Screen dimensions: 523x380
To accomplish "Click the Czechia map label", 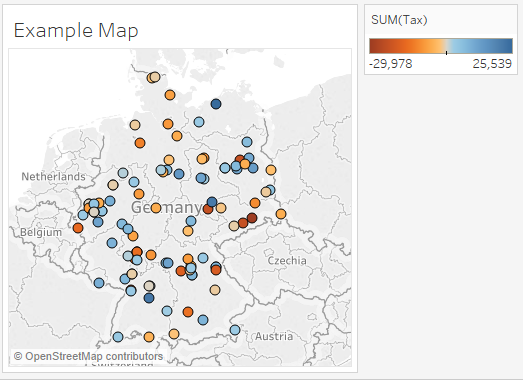I will coord(287,261).
